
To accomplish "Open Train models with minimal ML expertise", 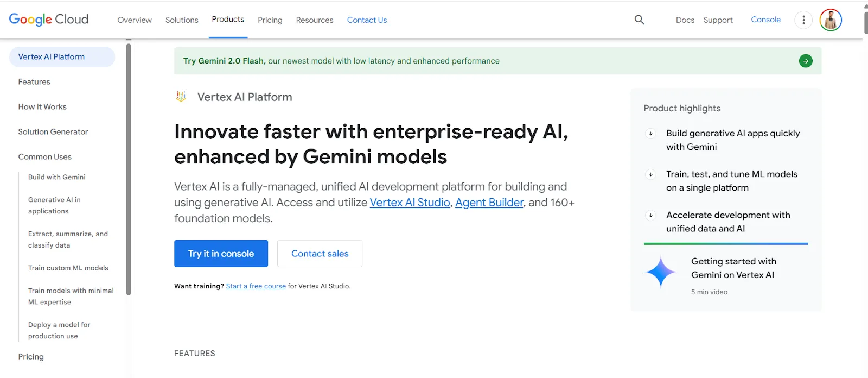I will (71, 297).
